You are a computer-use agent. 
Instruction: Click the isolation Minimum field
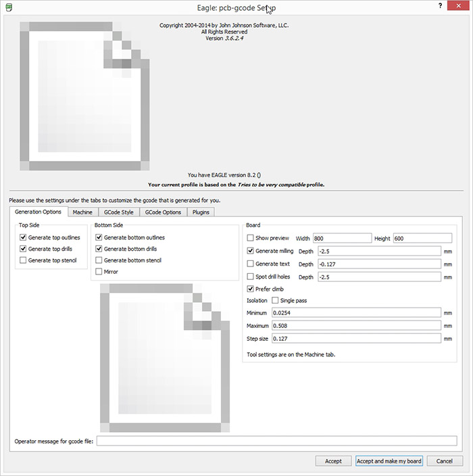tap(356, 312)
